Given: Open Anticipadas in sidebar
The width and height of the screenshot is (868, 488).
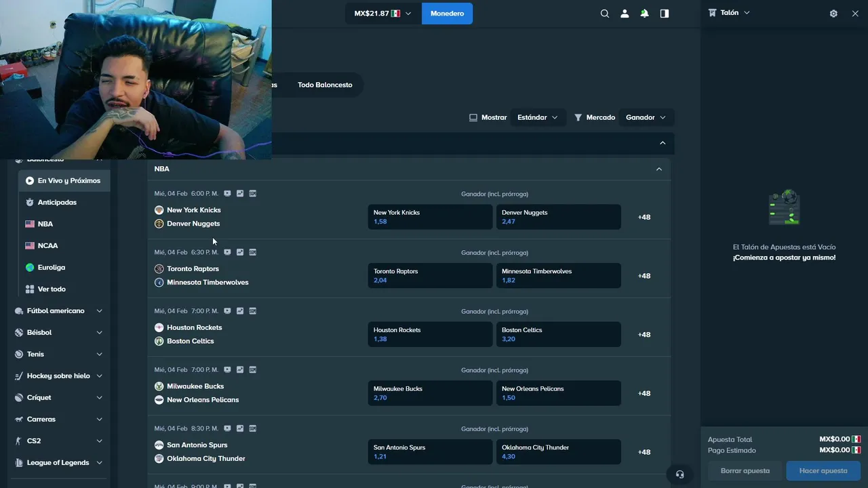Looking at the screenshot, I should pyautogui.click(x=64, y=203).
